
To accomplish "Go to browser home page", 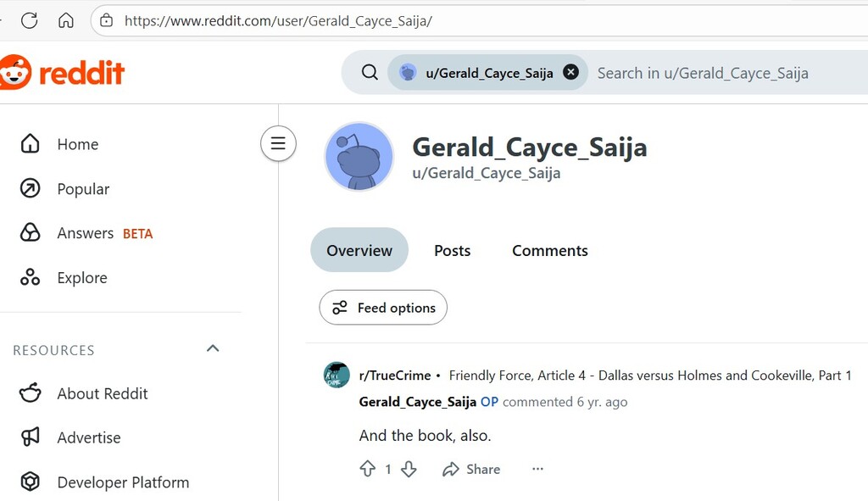I will coord(66,20).
